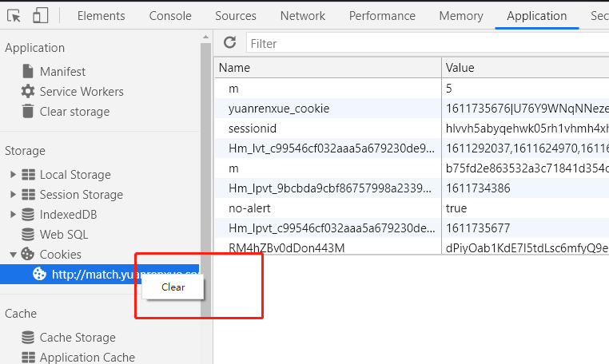
Task: Switch to the Memory tab
Action: point(461,16)
